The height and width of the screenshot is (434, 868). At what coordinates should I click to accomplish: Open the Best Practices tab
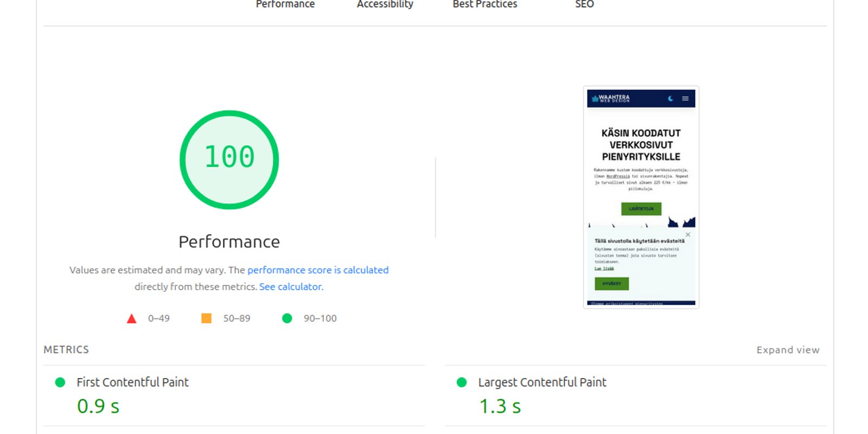point(485,4)
